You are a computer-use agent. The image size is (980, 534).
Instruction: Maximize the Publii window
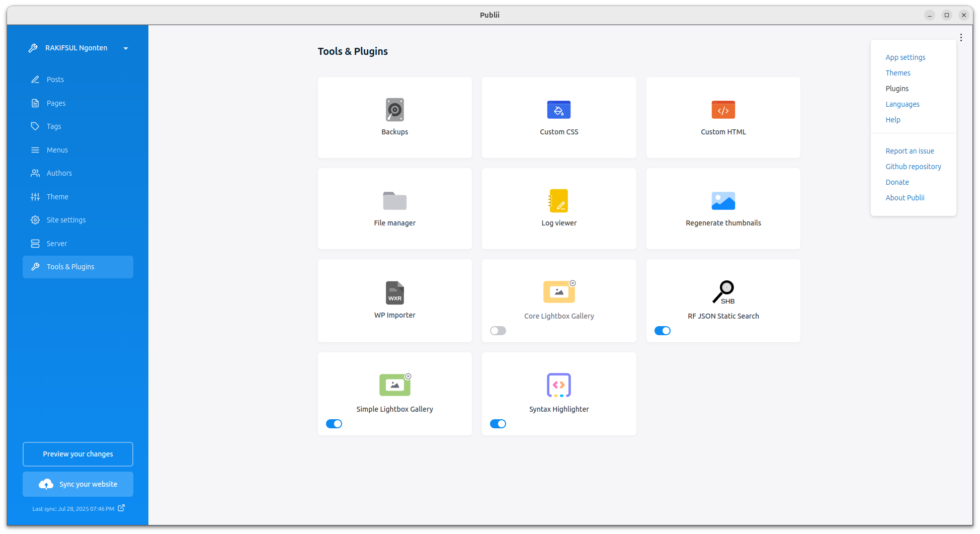pos(946,15)
